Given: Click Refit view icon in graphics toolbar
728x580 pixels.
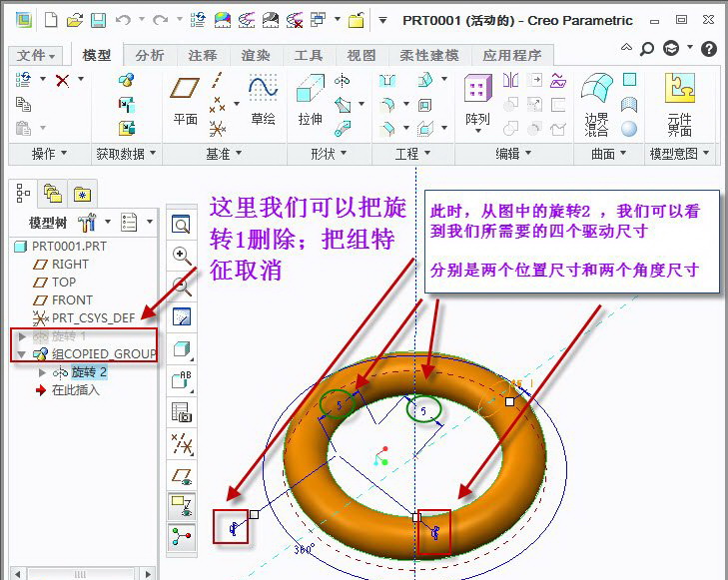Looking at the screenshot, I should [181, 225].
